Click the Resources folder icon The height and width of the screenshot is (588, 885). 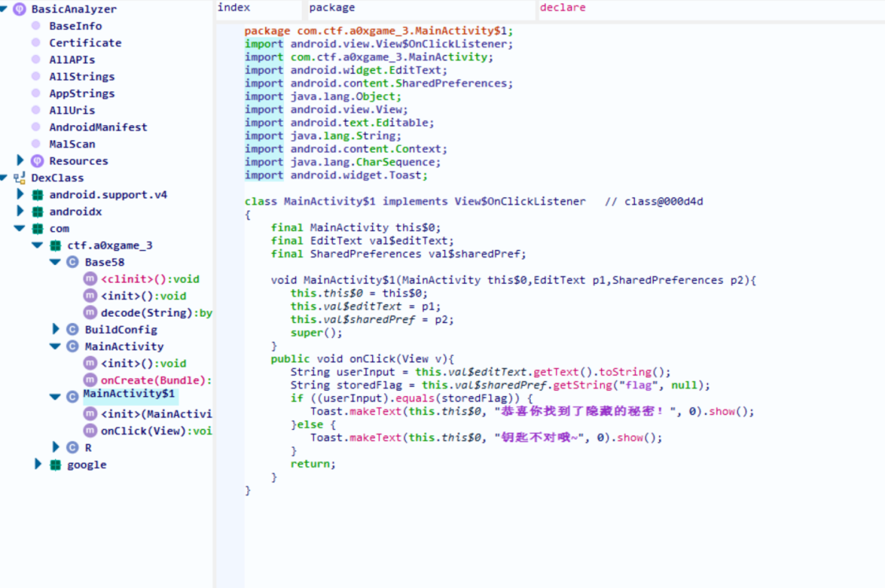click(x=36, y=161)
